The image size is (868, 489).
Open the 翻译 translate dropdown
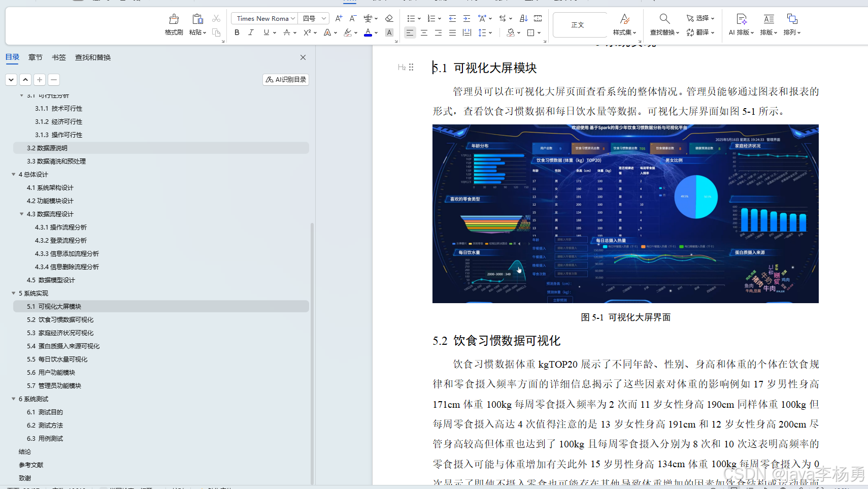click(x=700, y=32)
